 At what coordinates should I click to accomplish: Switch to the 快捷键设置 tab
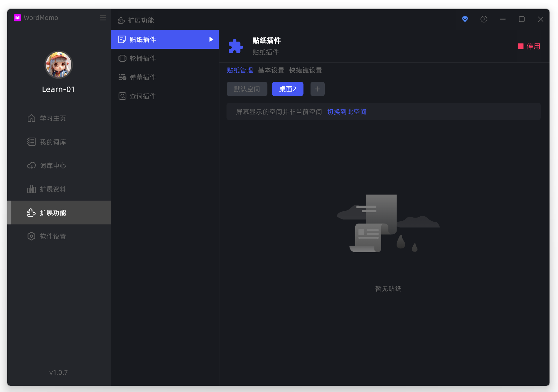click(x=305, y=70)
